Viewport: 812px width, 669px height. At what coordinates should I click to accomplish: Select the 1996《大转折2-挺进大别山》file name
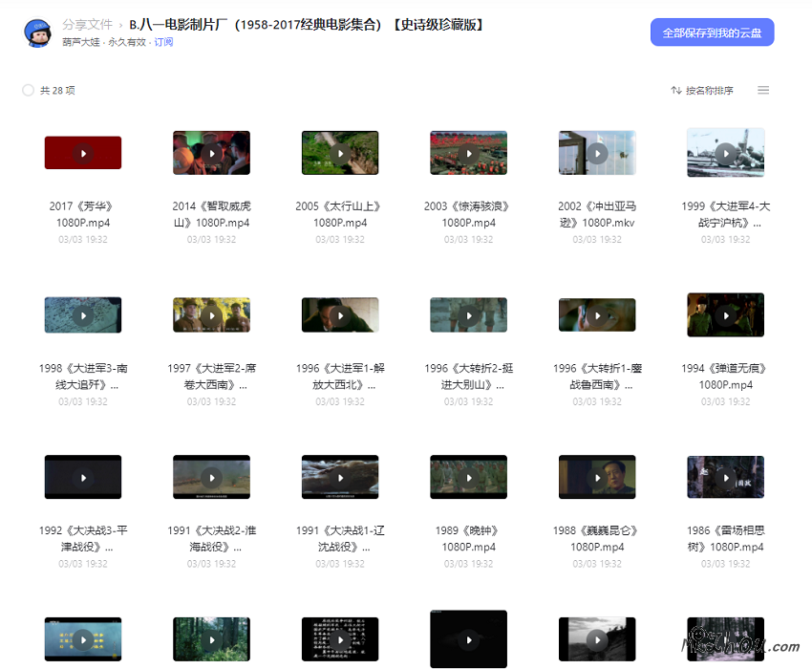(x=468, y=377)
